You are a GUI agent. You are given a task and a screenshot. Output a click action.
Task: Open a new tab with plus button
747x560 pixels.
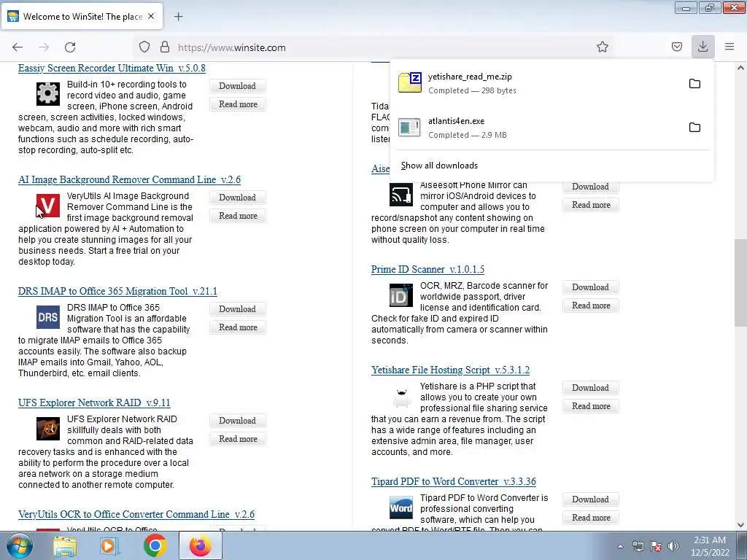178,17
